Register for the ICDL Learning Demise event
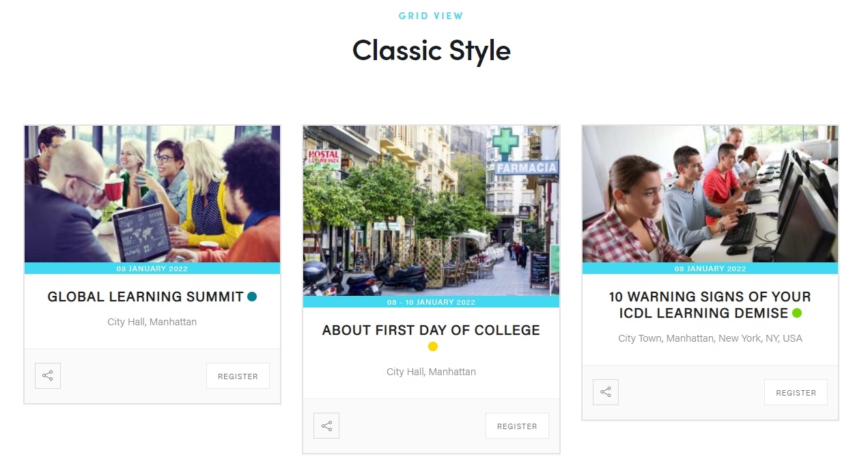Screen dimensions: 868x466 (796, 392)
